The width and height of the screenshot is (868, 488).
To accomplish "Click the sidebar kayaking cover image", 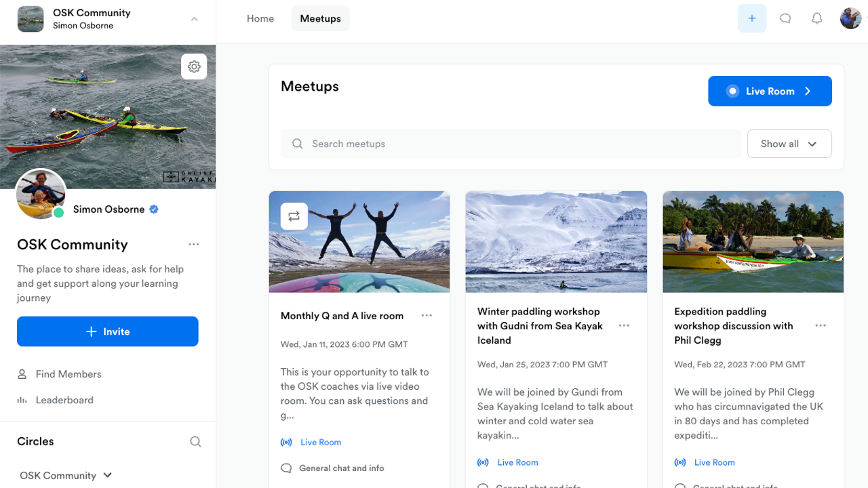I will click(108, 117).
